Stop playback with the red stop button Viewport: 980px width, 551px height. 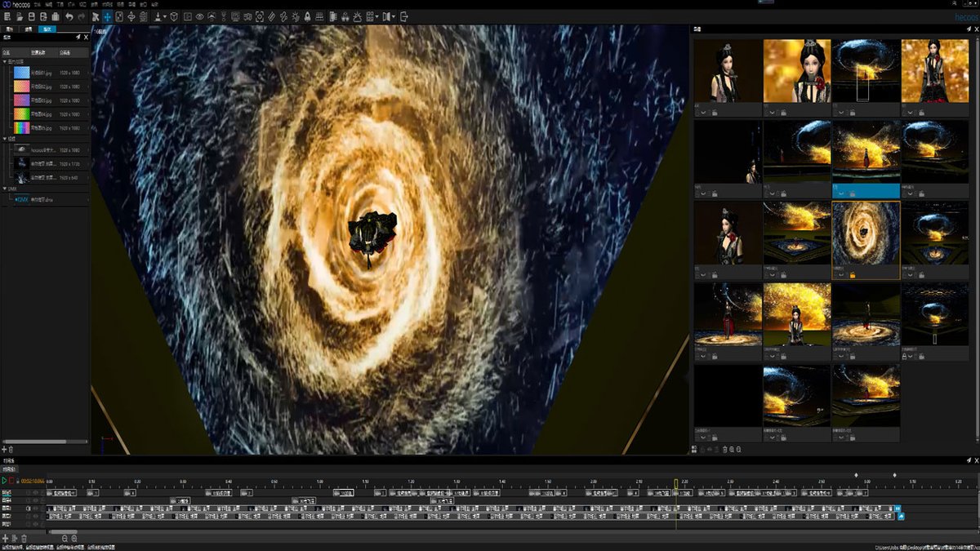11,481
